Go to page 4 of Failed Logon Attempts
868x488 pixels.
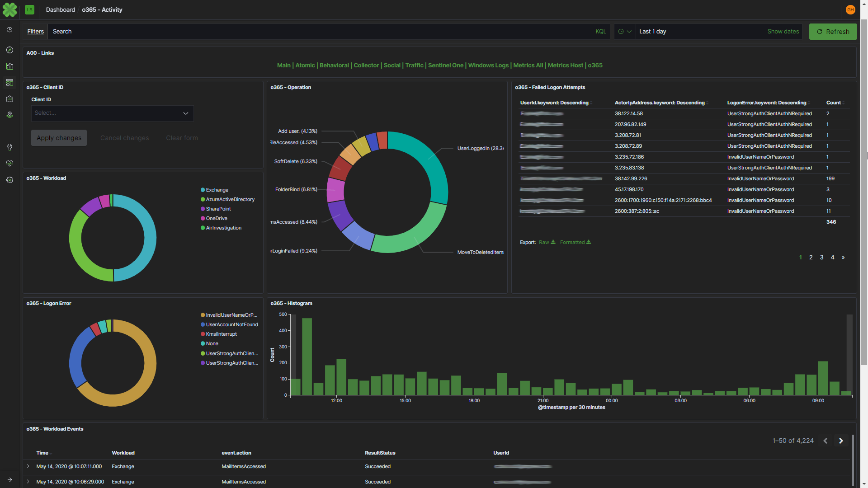point(833,258)
